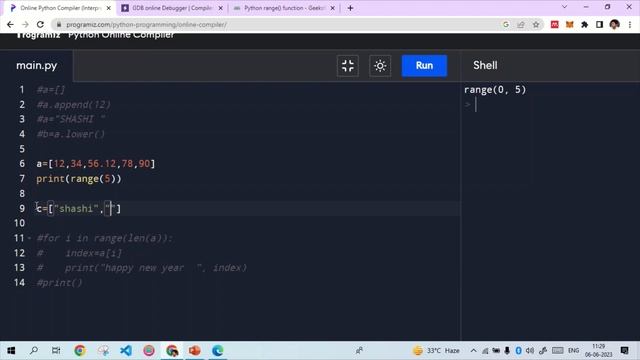Click the Bluetooth tray icon
This screenshot has height=360, width=640.
coord(518,350)
